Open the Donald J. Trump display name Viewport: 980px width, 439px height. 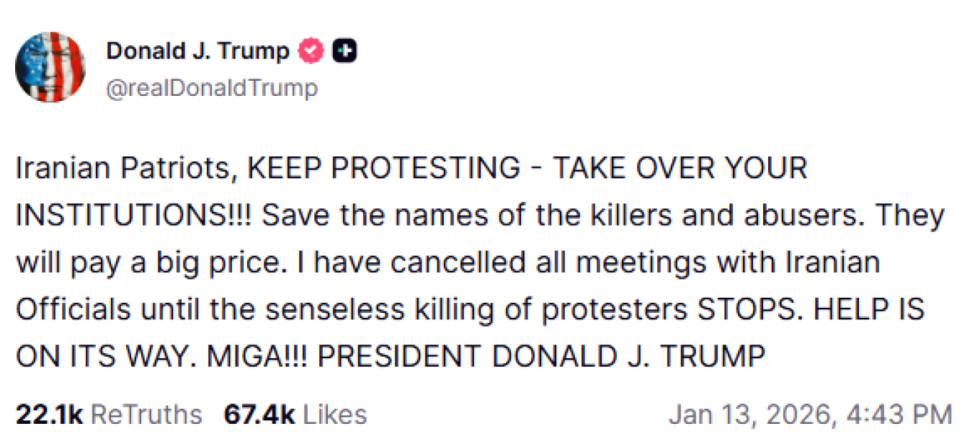(x=197, y=52)
